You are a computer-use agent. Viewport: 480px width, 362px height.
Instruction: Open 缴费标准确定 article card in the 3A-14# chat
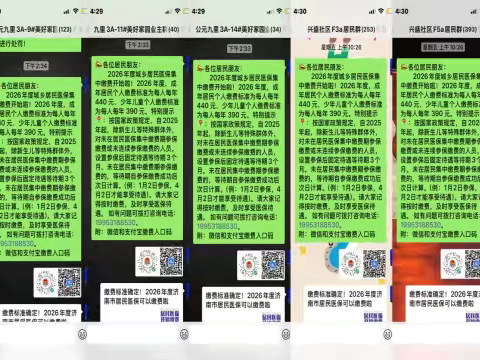pyautogui.click(x=243, y=304)
